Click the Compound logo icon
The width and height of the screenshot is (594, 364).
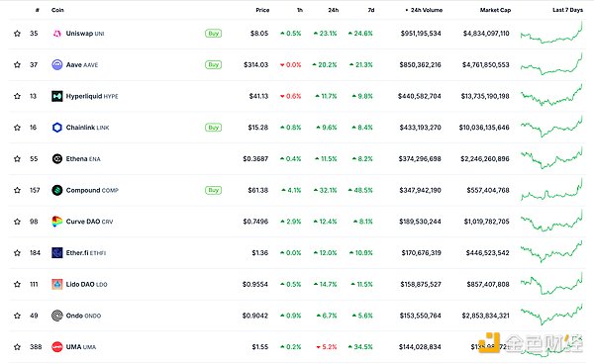(56, 190)
